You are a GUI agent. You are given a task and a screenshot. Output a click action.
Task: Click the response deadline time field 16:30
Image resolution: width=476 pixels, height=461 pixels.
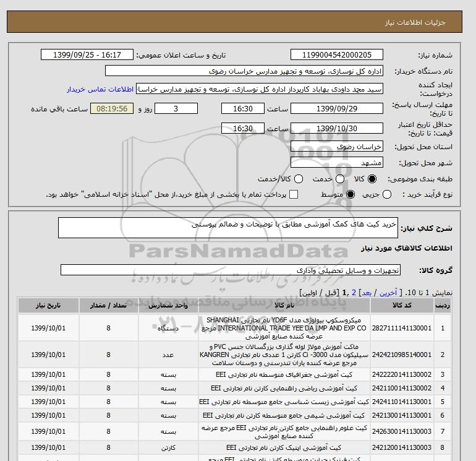[x=243, y=108]
